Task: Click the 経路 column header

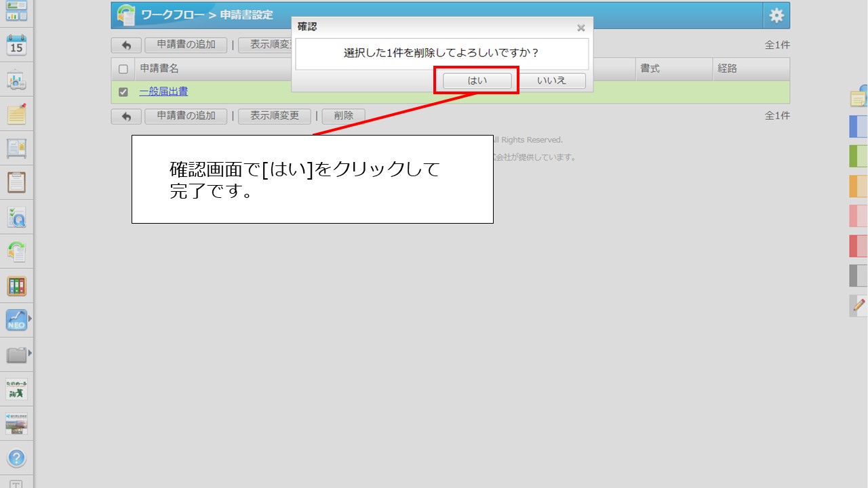Action: point(728,69)
